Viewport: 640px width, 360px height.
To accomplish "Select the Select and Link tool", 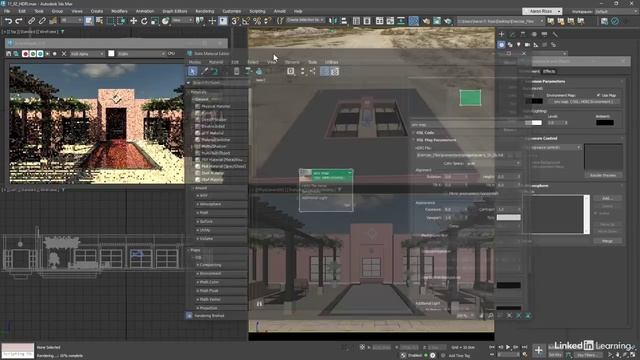I will pos(31,21).
